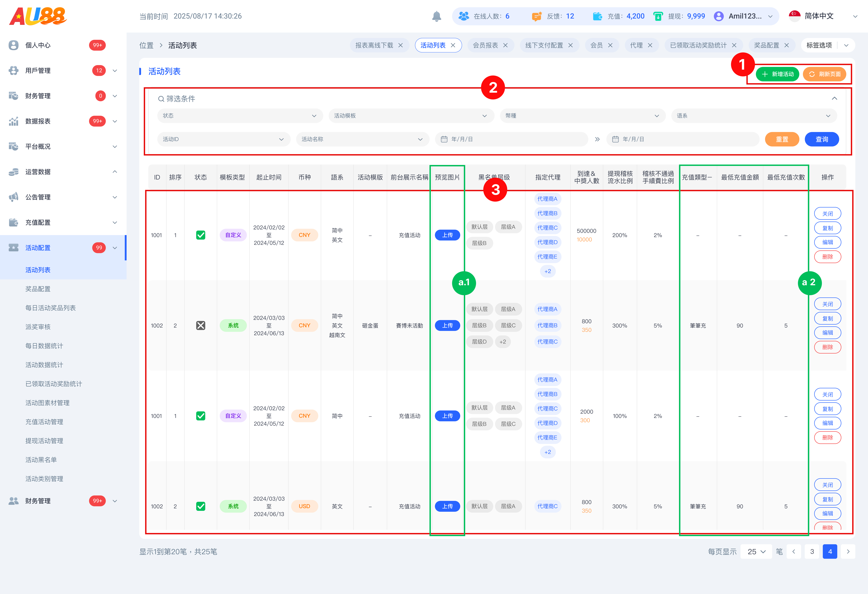
Task: Switch to the 线下支付配置 tab
Action: (x=544, y=45)
